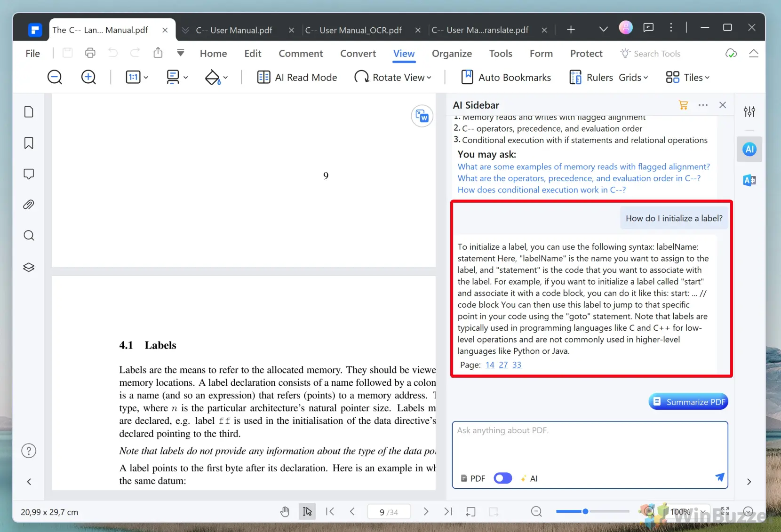Open the Organize ribbon tab
781x532 pixels.
pyautogui.click(x=452, y=54)
